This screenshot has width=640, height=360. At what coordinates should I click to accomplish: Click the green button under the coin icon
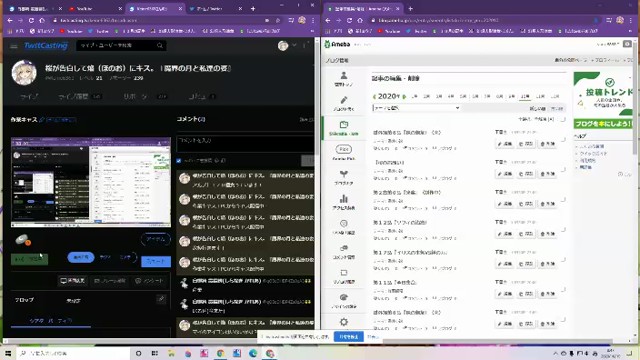pyautogui.click(x=29, y=259)
